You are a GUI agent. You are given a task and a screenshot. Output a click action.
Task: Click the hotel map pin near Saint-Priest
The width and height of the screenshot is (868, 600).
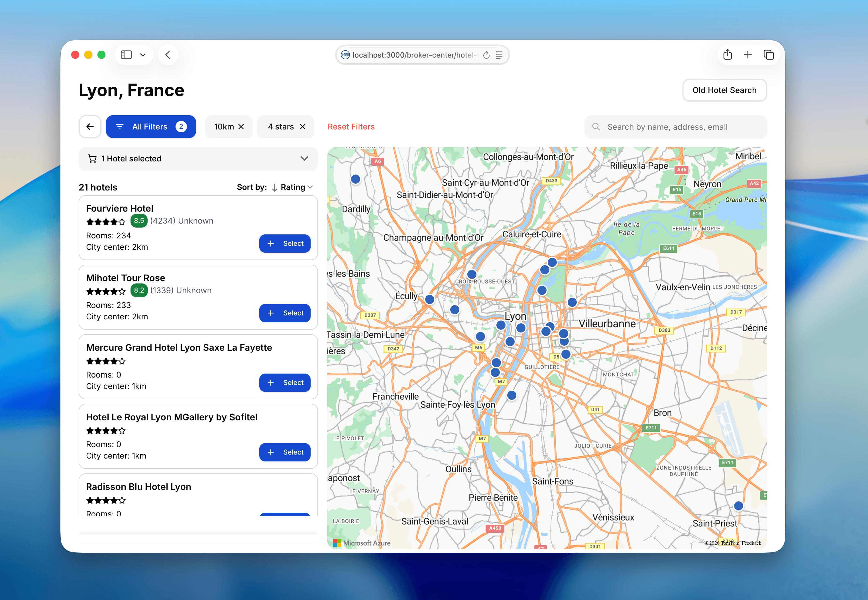[738, 506]
